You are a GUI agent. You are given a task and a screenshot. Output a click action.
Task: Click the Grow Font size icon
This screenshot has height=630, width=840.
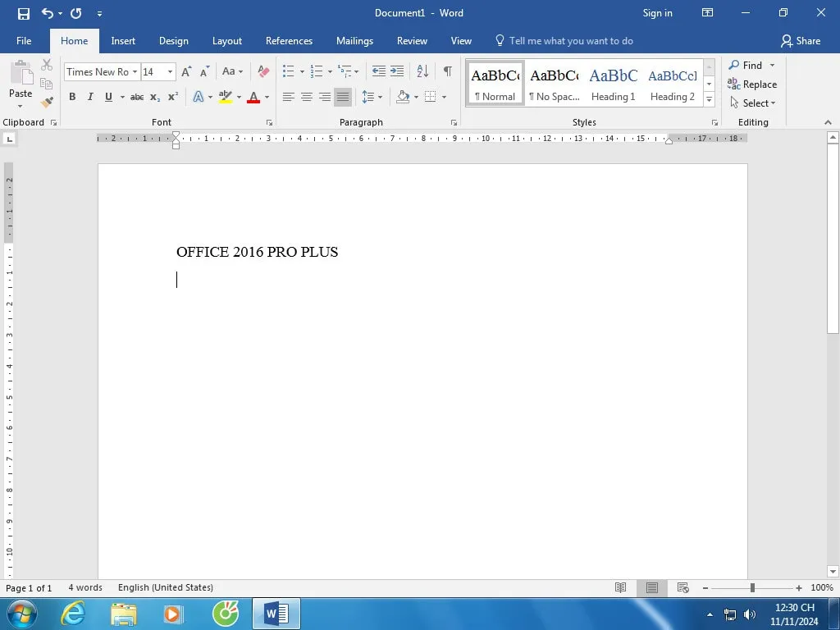point(186,72)
